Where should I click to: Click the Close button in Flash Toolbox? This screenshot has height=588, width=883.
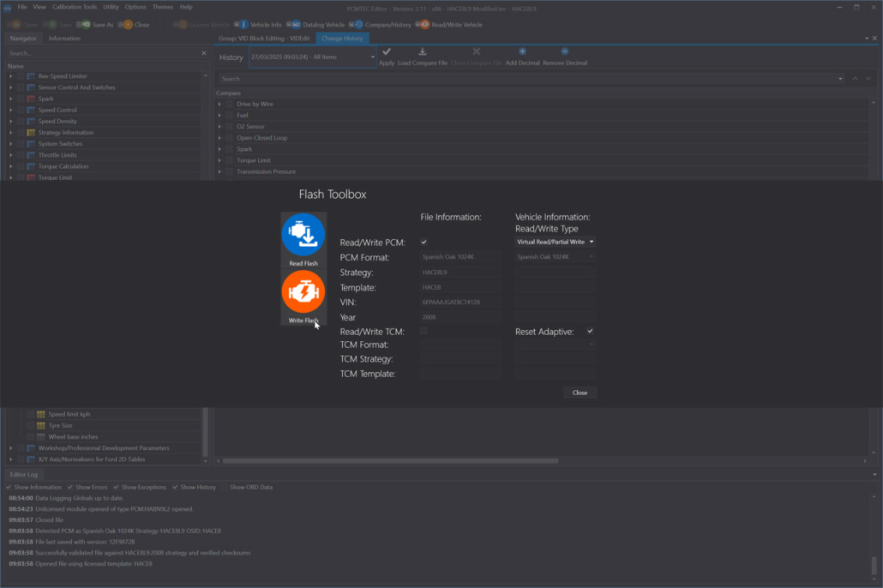coord(580,393)
